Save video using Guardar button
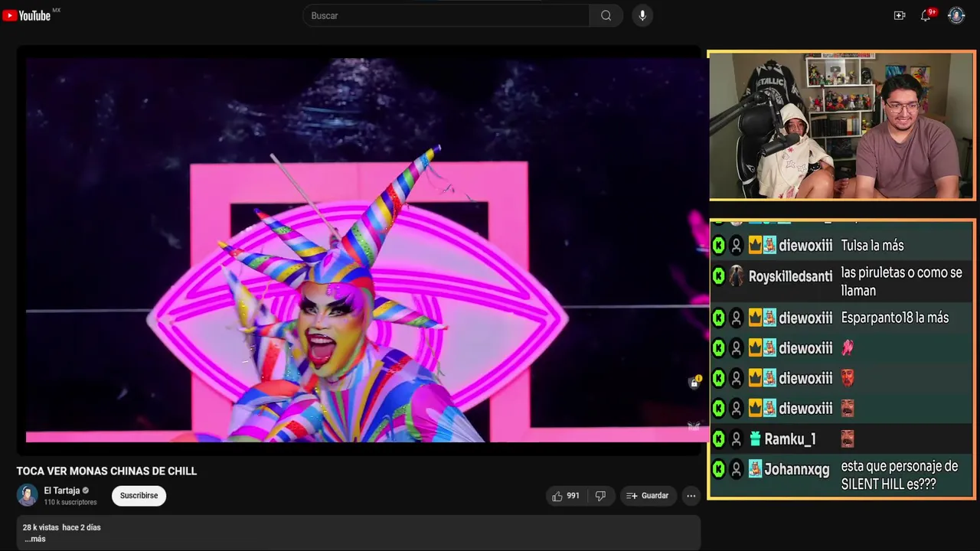The image size is (980, 551). [x=648, y=496]
